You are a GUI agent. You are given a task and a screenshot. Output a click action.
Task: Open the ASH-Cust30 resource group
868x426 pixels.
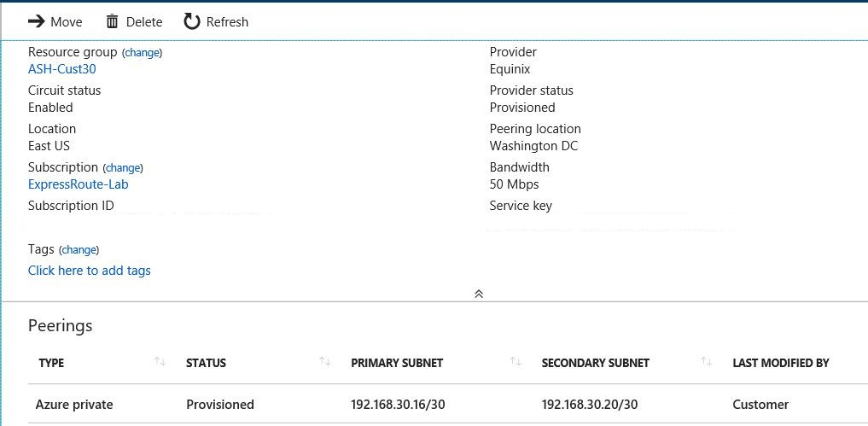click(62, 69)
